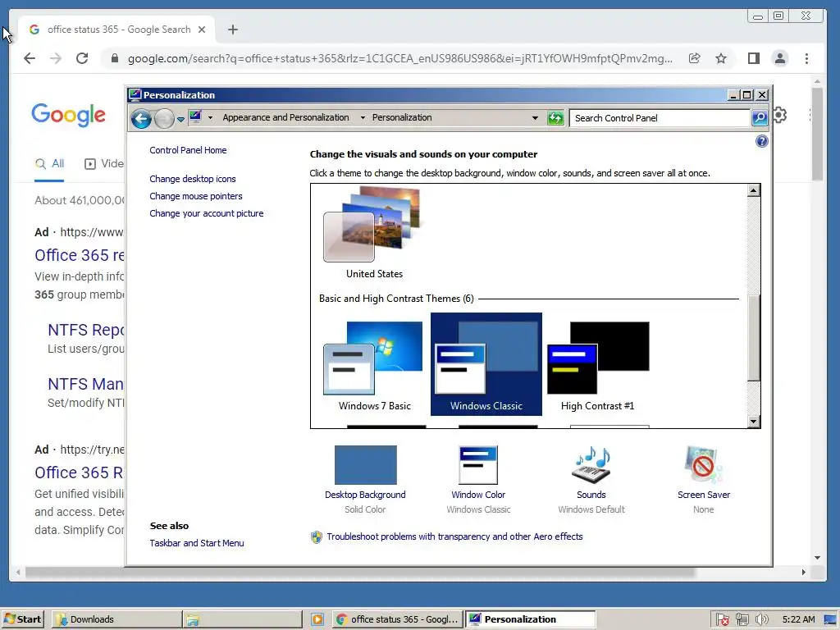This screenshot has height=630, width=840.
Task: Open the NTFS Man... sitelink in Chrome
Action: point(85,384)
